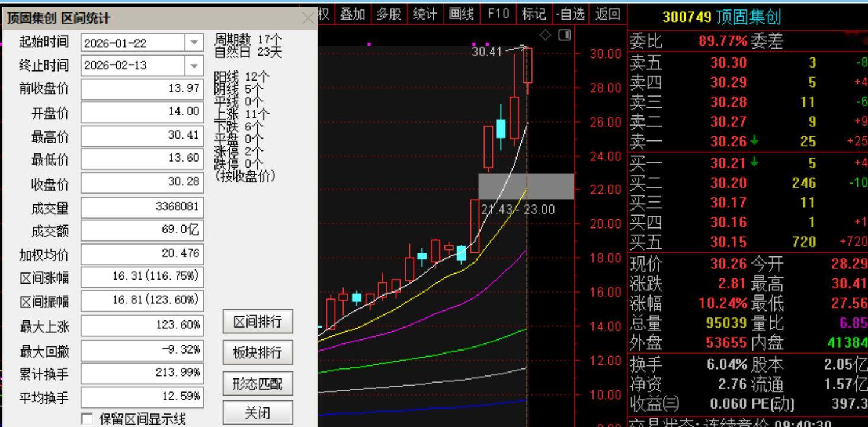Click -自选 to remove from watchlist
Image resolution: width=868 pixels, height=427 pixels.
[x=571, y=13]
